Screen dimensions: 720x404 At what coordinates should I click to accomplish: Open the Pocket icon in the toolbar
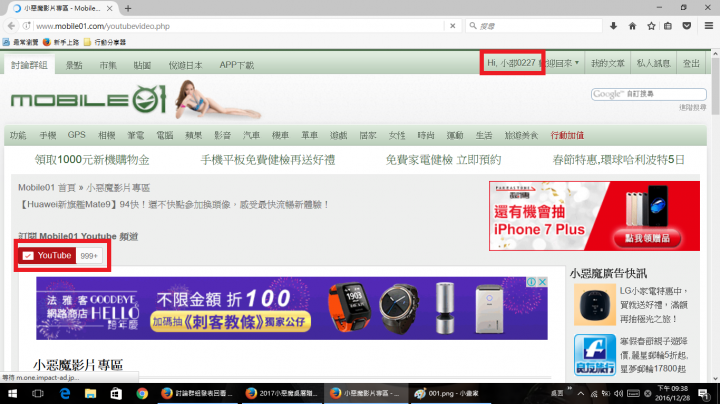click(x=687, y=26)
